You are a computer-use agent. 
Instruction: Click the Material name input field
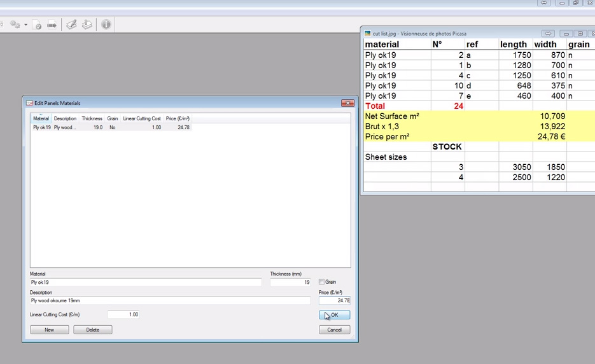[x=146, y=282]
